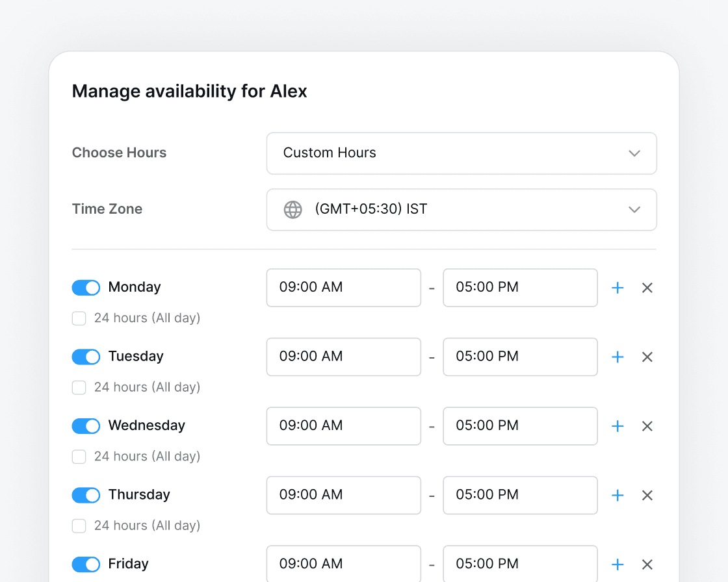Check 24 hours (All day) under Tuesday
The height and width of the screenshot is (582, 728).
pos(79,387)
